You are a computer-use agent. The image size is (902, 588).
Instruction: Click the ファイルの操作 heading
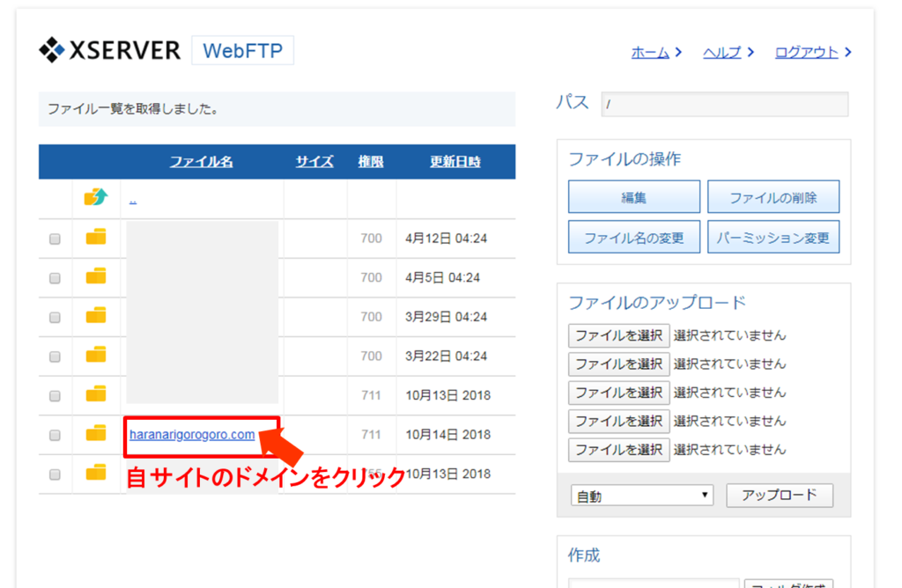click(625, 158)
